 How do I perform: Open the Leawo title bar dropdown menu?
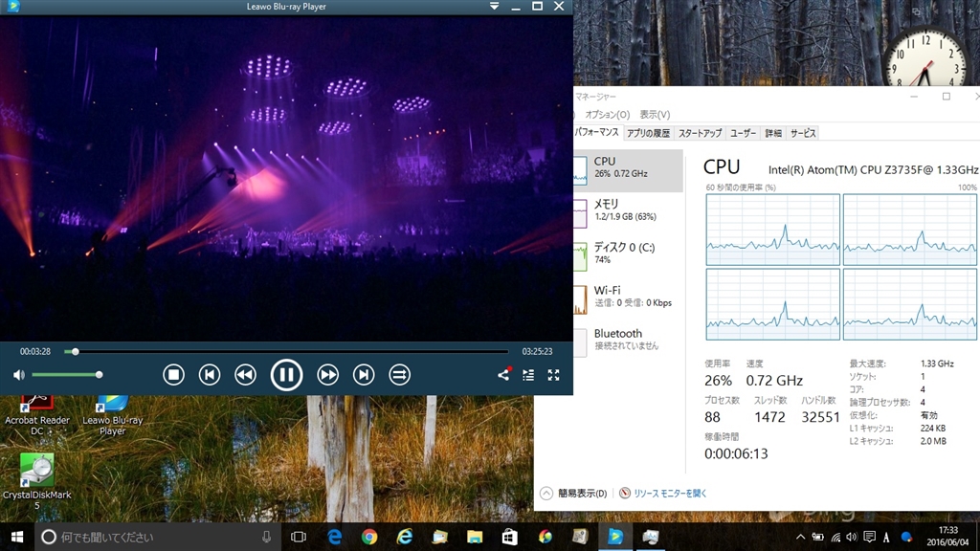[x=494, y=7]
